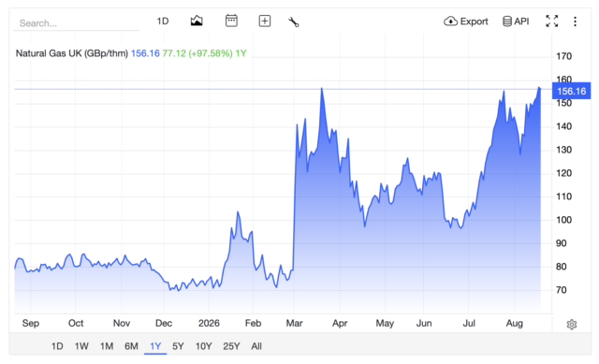
Task: Select the 1M time range
Action: (x=107, y=346)
